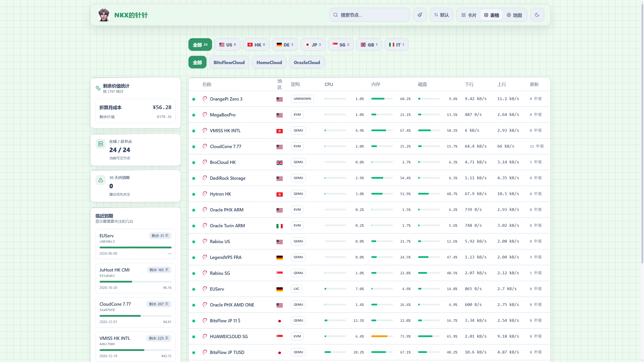Viewport: 644px width, 362px height.
Task: Click the Debian icon beside Oracle PHX ARM
Action: pyautogui.click(x=205, y=209)
